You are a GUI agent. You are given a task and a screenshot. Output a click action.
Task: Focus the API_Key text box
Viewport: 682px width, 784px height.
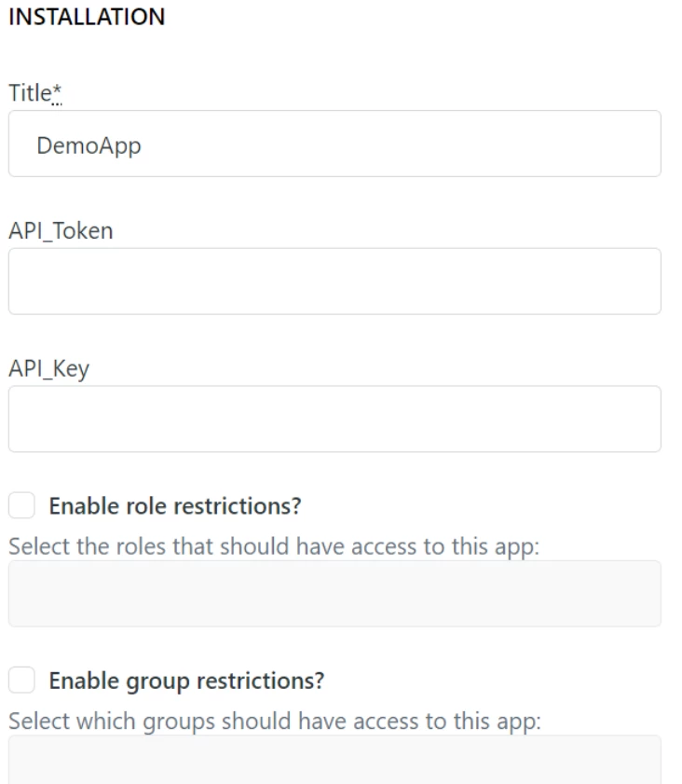point(334,420)
